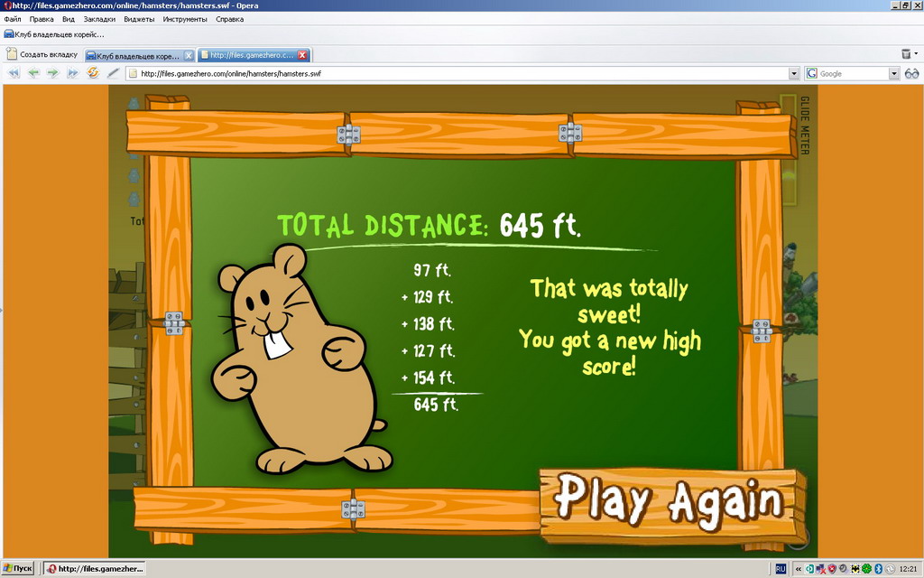Open the Пуск start menu

coord(18,569)
